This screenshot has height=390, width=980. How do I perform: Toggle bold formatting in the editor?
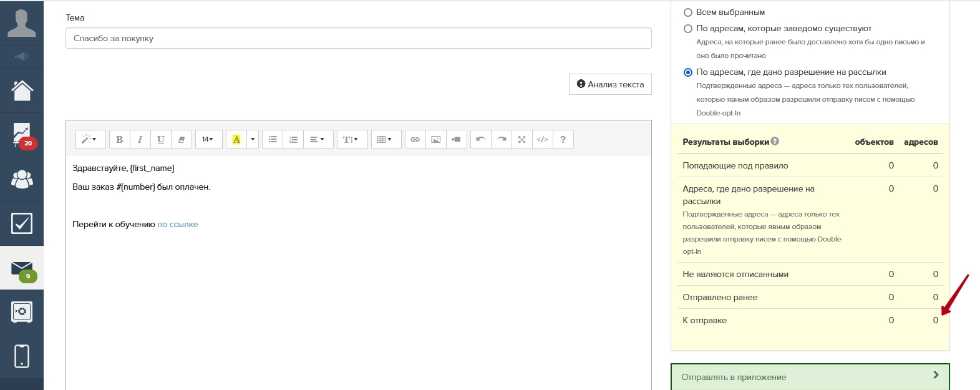[119, 139]
